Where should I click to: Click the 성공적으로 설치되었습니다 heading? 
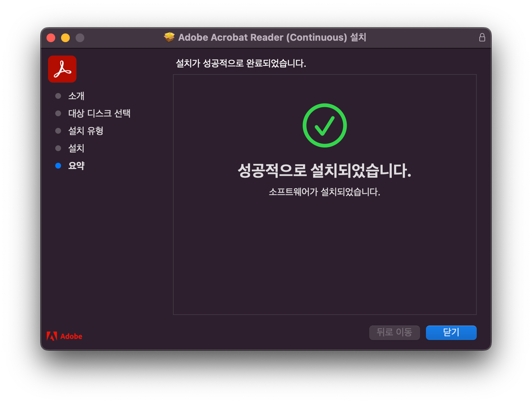pos(325,171)
